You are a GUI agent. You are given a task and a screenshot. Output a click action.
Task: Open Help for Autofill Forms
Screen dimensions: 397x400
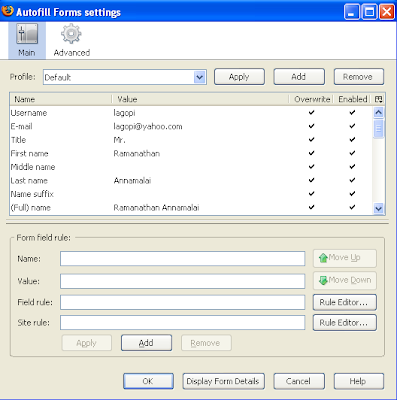(359, 381)
